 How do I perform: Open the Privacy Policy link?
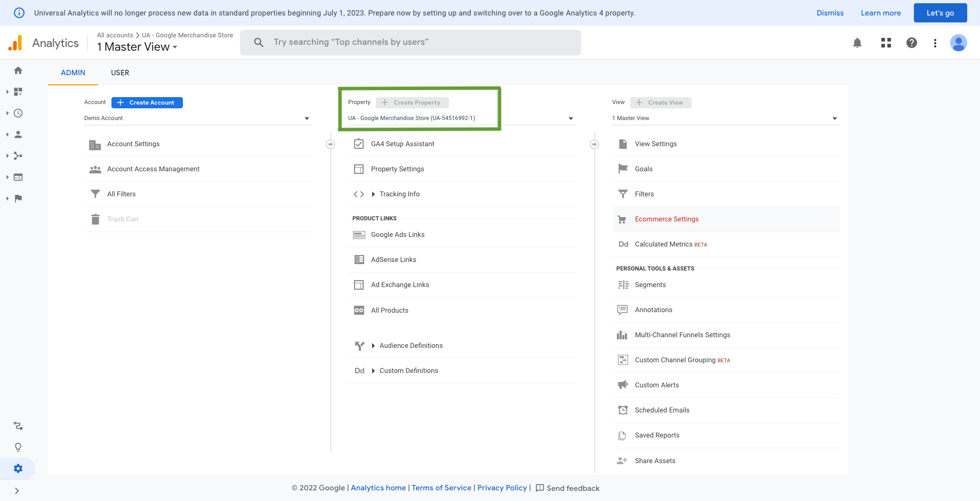coord(502,488)
